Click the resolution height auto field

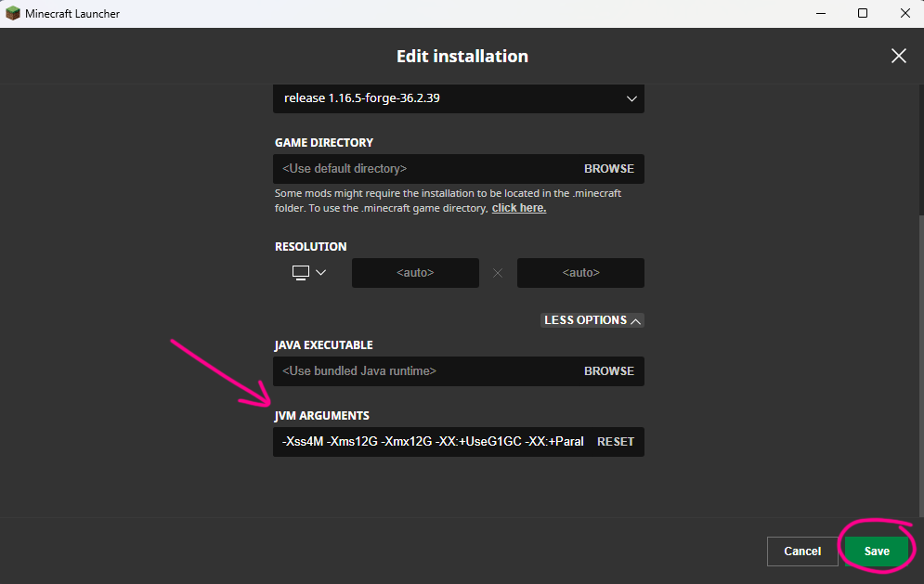(580, 273)
